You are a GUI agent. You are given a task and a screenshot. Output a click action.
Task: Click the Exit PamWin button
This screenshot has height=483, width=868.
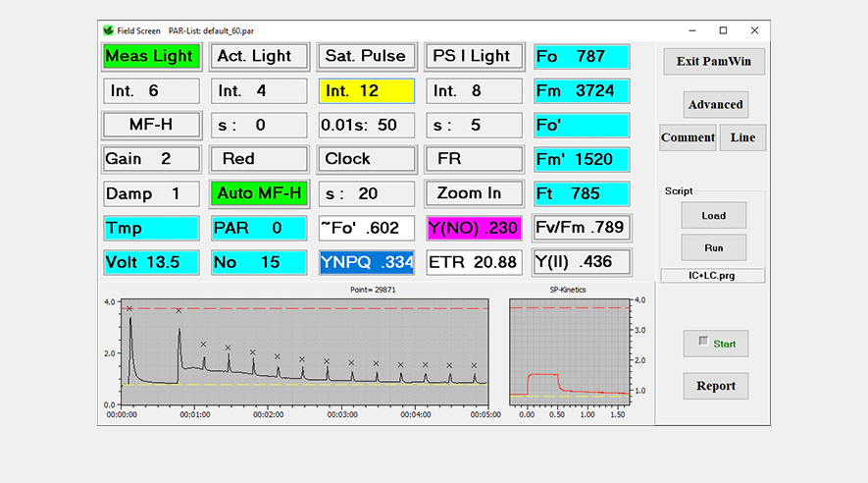(714, 62)
